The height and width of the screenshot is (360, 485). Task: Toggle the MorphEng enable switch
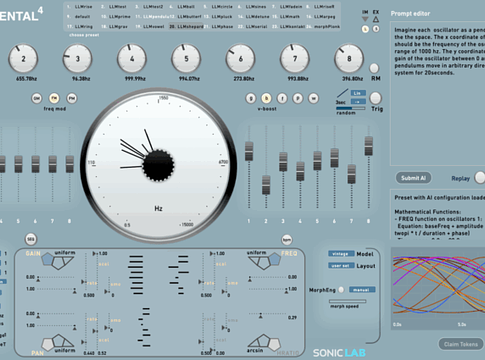tap(341, 290)
